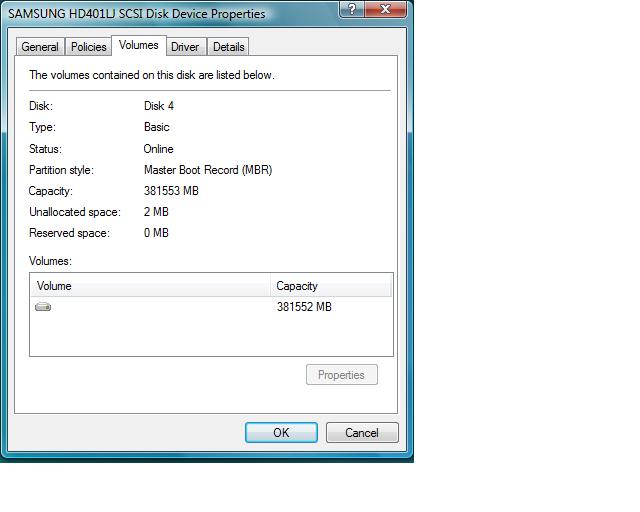Click the Online status value
This screenshot has width=640, height=512.
pyautogui.click(x=158, y=149)
